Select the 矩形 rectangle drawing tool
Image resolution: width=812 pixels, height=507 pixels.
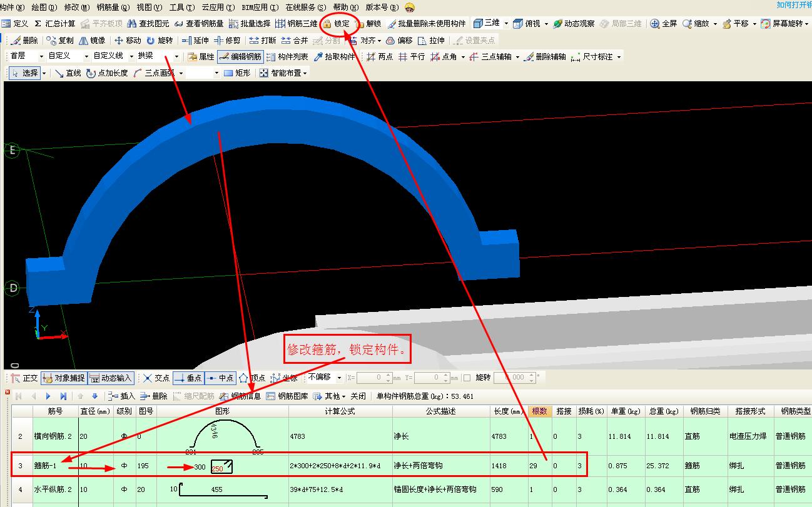(x=236, y=73)
